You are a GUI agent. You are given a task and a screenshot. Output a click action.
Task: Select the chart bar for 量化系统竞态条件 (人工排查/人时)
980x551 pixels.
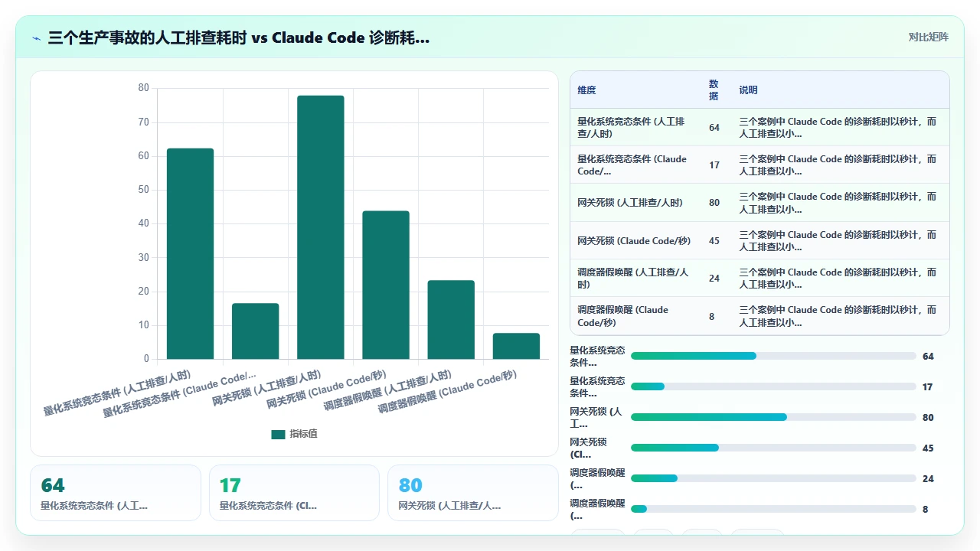(x=190, y=253)
